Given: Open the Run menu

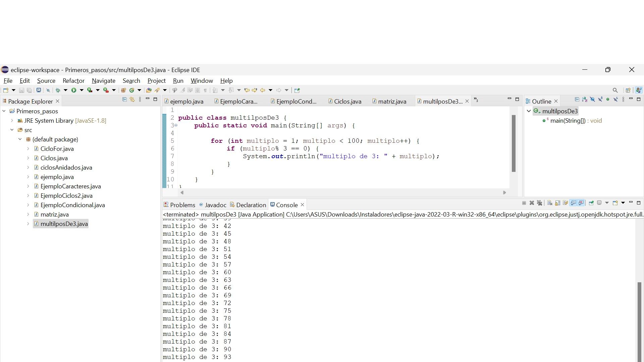Looking at the screenshot, I should tap(178, 81).
